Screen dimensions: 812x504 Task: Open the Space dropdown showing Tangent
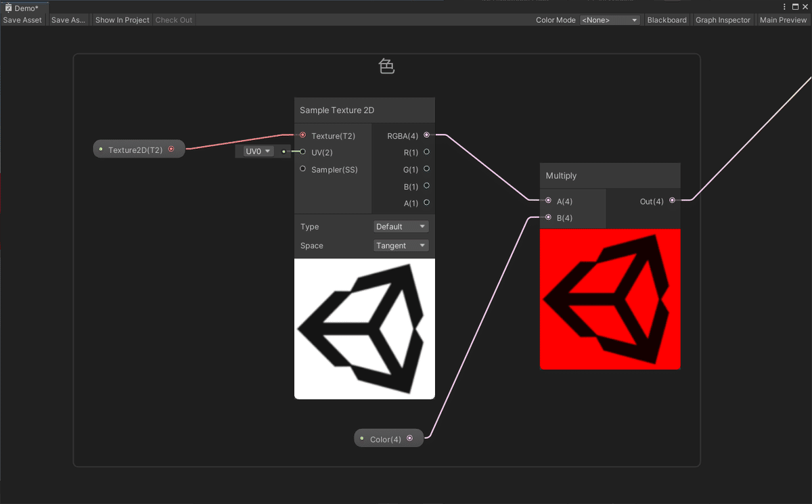(x=401, y=245)
